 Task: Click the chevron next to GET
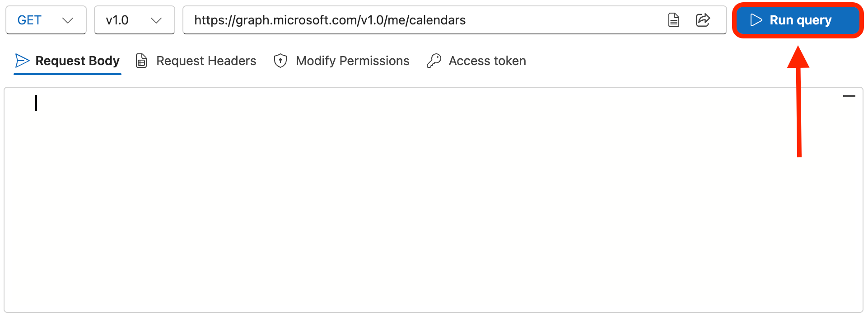(68, 20)
